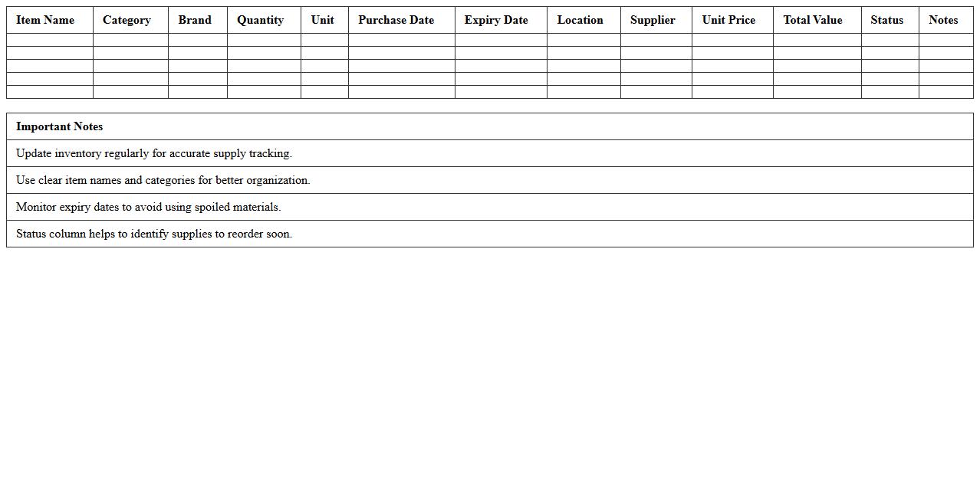Image resolution: width=980 pixels, height=498 pixels.
Task: Select the Location column header
Action: pos(580,20)
